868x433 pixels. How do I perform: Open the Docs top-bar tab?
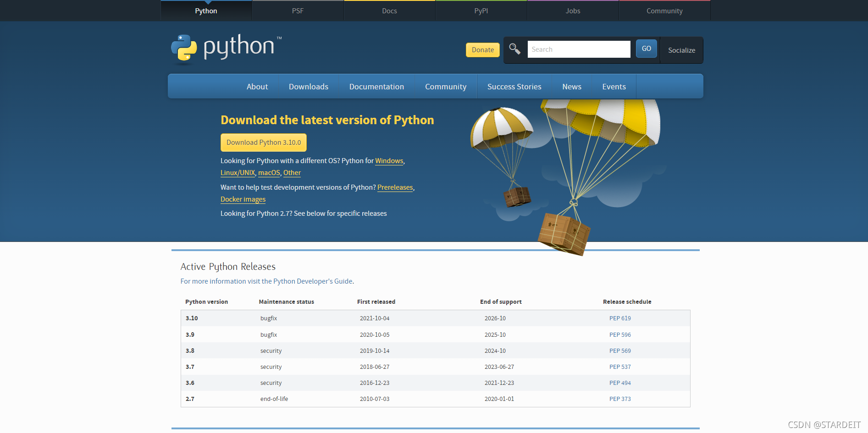pos(389,11)
